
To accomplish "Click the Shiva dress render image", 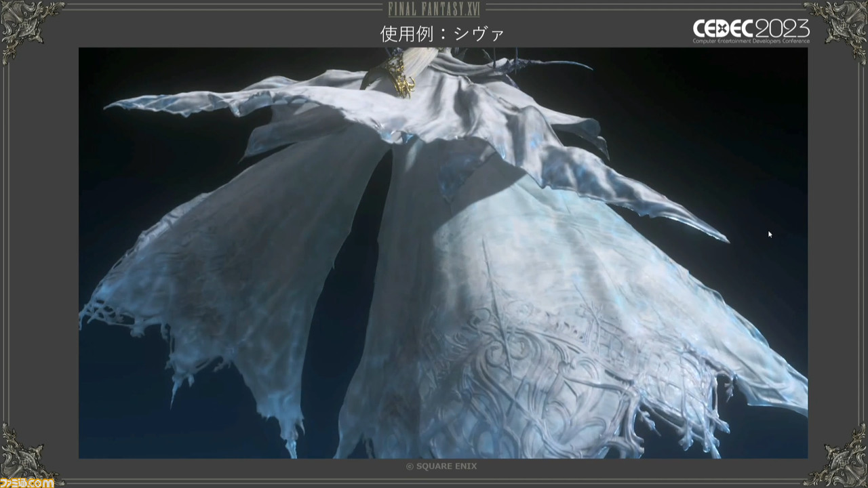I will 443,253.
